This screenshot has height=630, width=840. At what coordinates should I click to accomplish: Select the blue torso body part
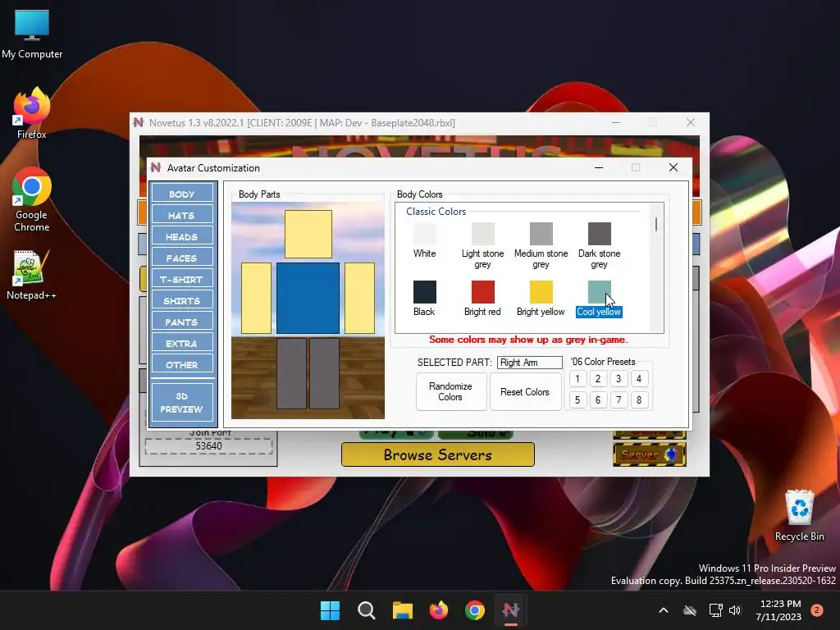click(x=308, y=298)
